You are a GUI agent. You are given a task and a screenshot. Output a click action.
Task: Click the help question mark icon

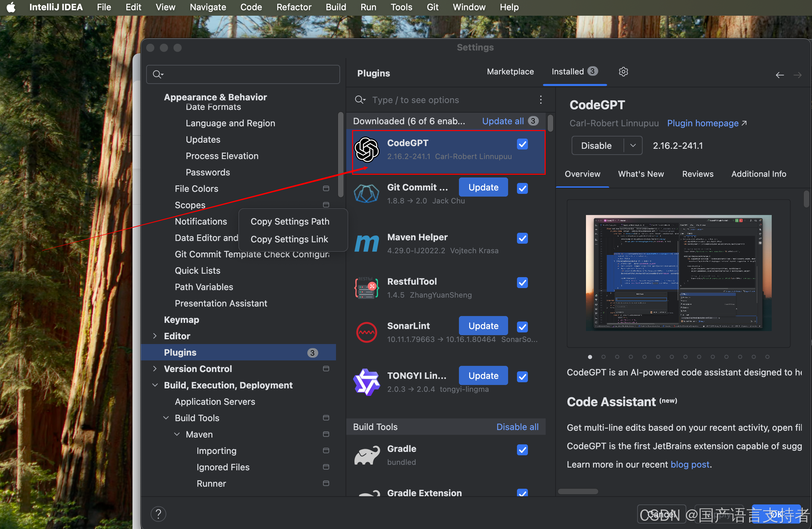click(158, 514)
